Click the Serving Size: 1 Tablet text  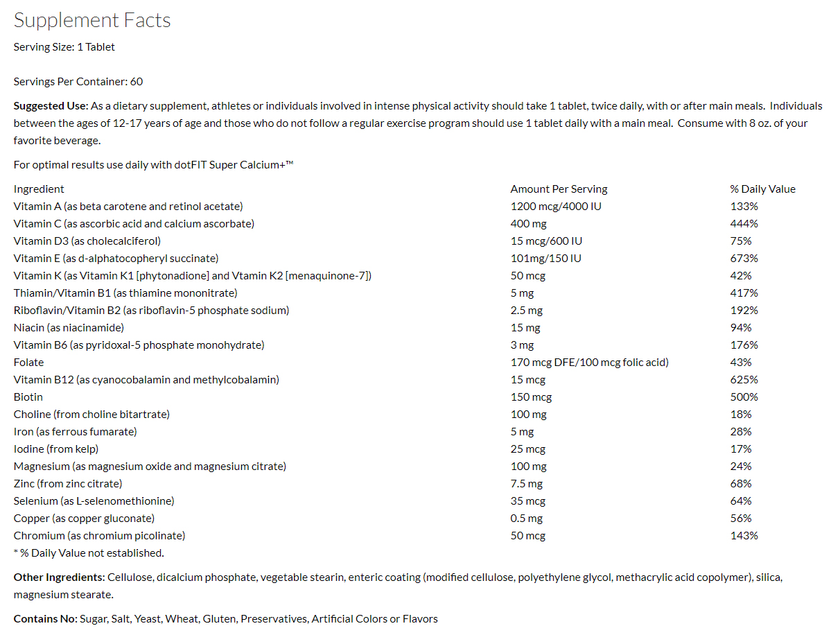coord(64,47)
